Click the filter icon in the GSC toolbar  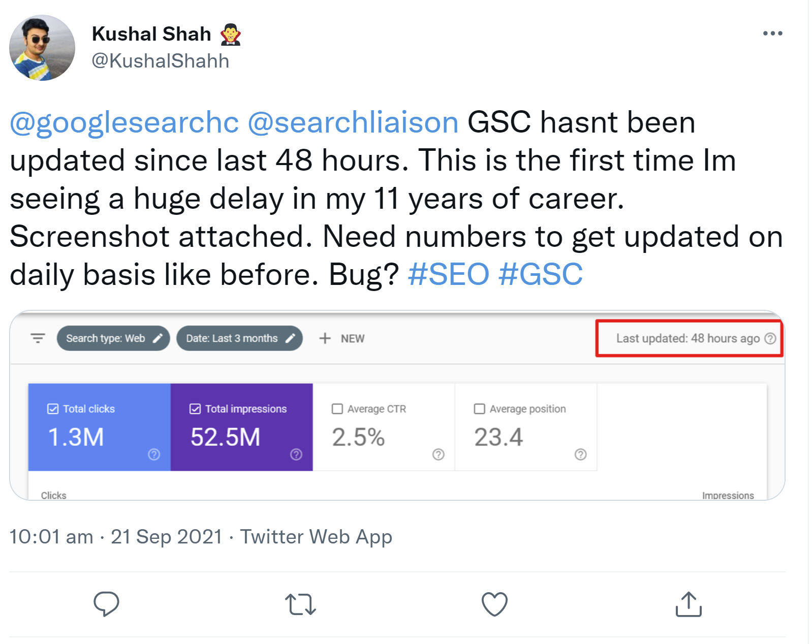(38, 338)
